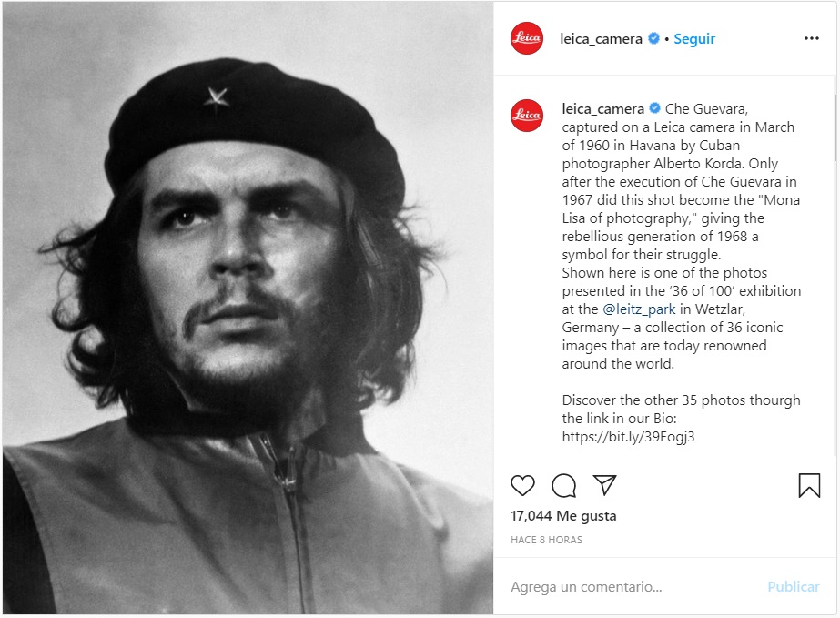Save the post with bookmark icon
The height and width of the screenshot is (618, 840).
[809, 485]
